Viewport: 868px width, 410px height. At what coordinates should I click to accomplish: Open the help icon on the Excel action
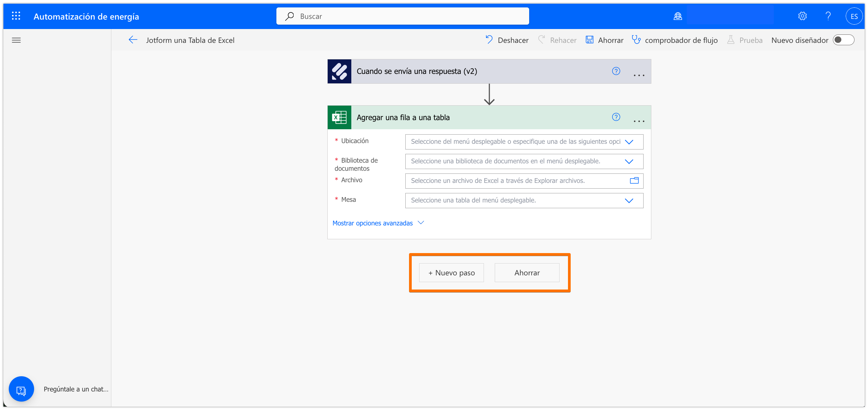[x=616, y=117]
